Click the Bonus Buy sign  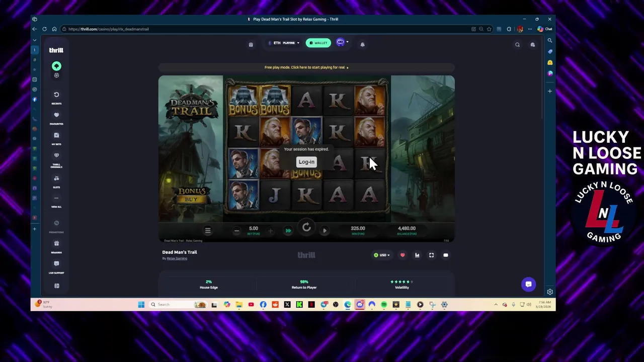tap(191, 195)
